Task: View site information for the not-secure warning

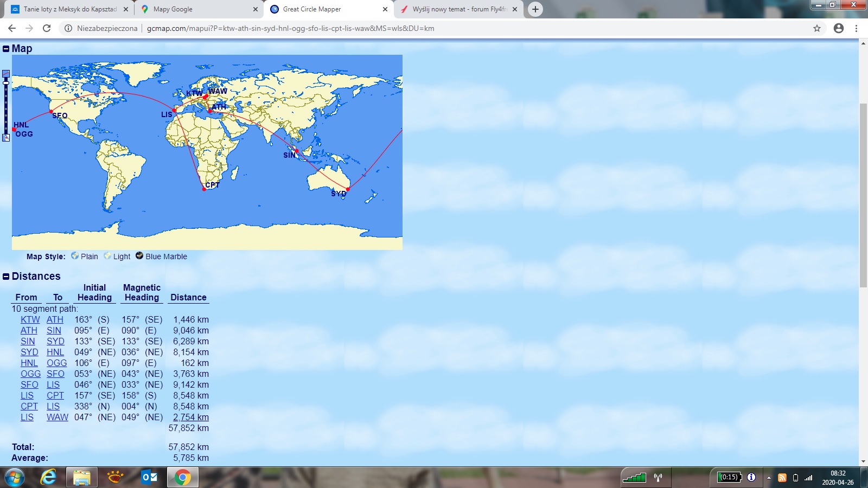Action: (101, 28)
